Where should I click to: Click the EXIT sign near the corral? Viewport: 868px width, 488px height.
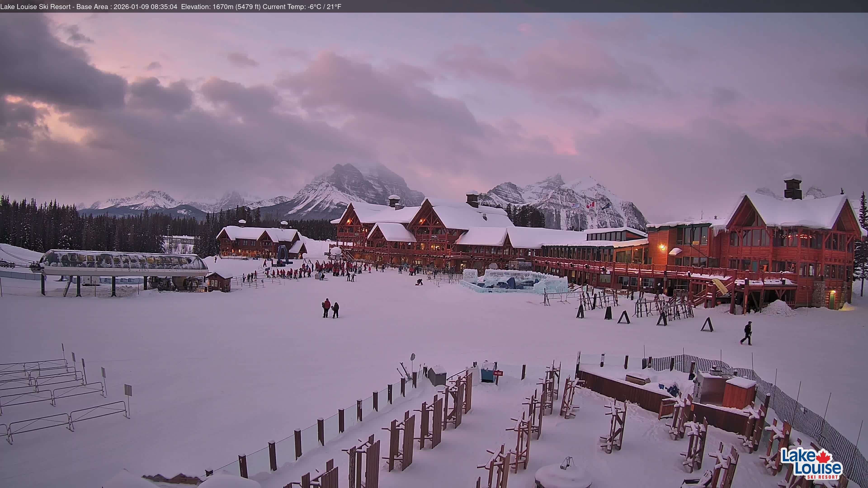point(498,373)
